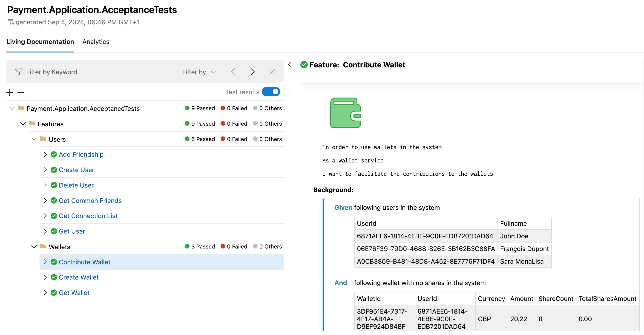Click the François Dupont table cell
The width and height of the screenshot is (644, 335).
coord(524,249)
